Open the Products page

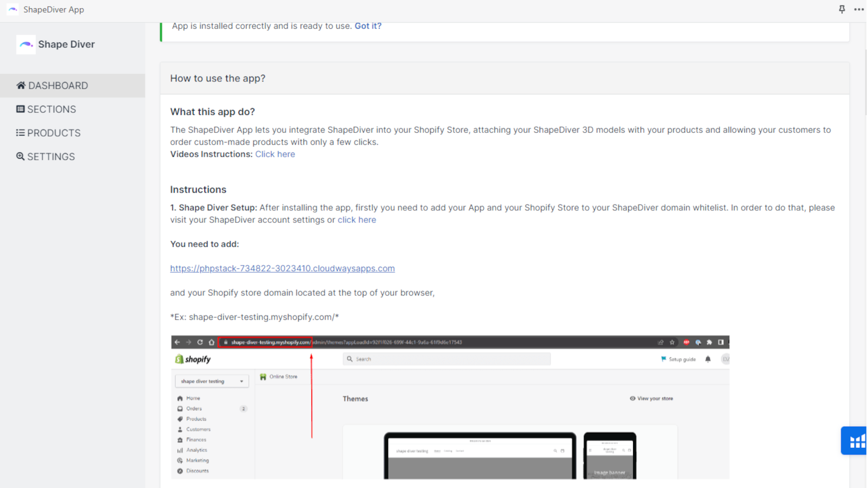tap(73, 133)
